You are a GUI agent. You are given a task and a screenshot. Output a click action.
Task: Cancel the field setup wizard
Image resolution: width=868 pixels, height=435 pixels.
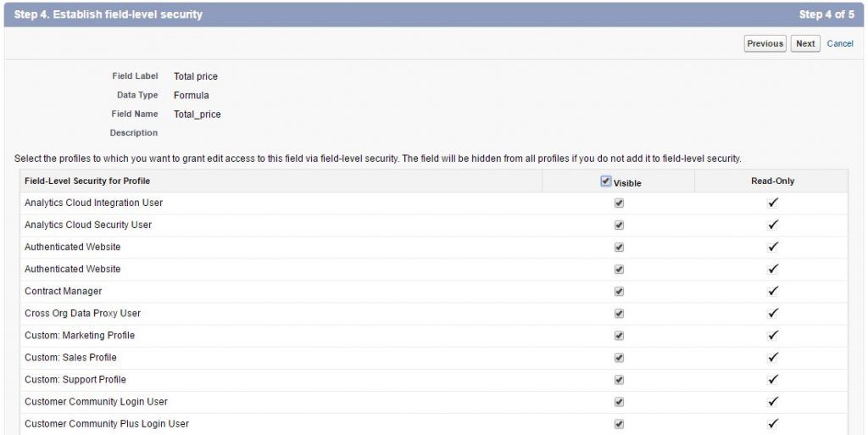(x=840, y=43)
